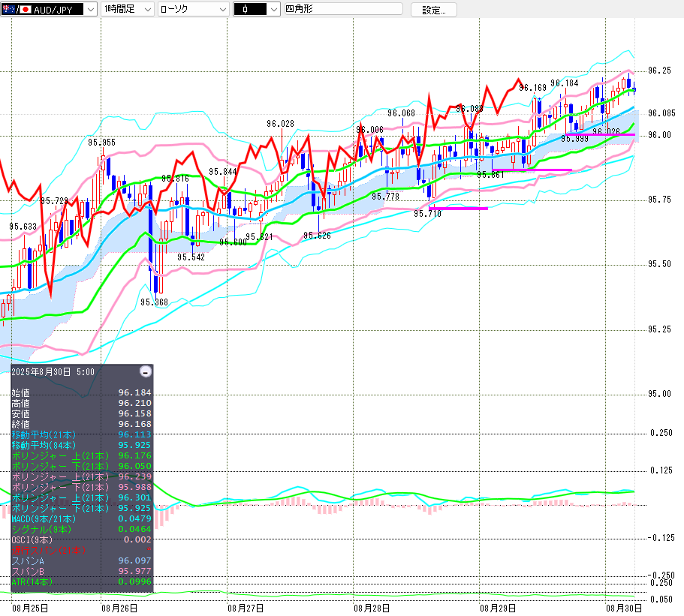Select the 終値 96.168 row
The image size is (684, 616).
click(x=82, y=424)
